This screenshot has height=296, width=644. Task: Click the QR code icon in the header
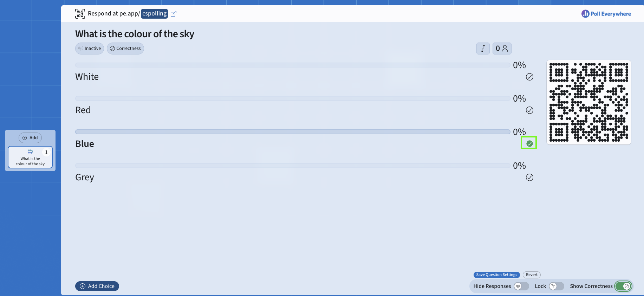80,13
